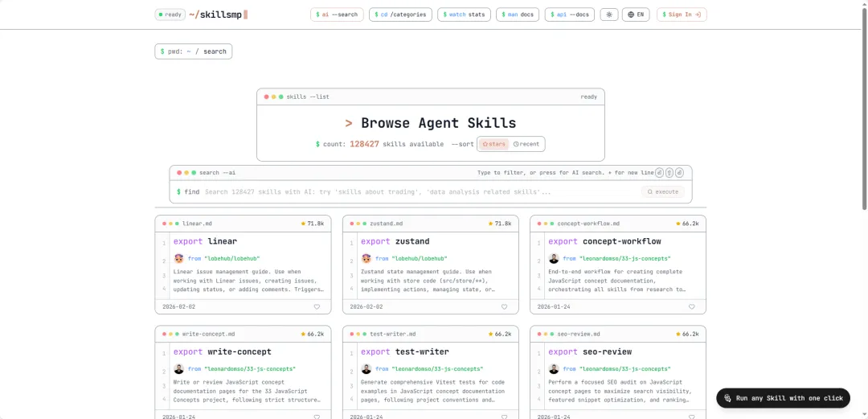The image size is (868, 419).
Task: Open the export test-writer skill title
Action: pos(404,352)
